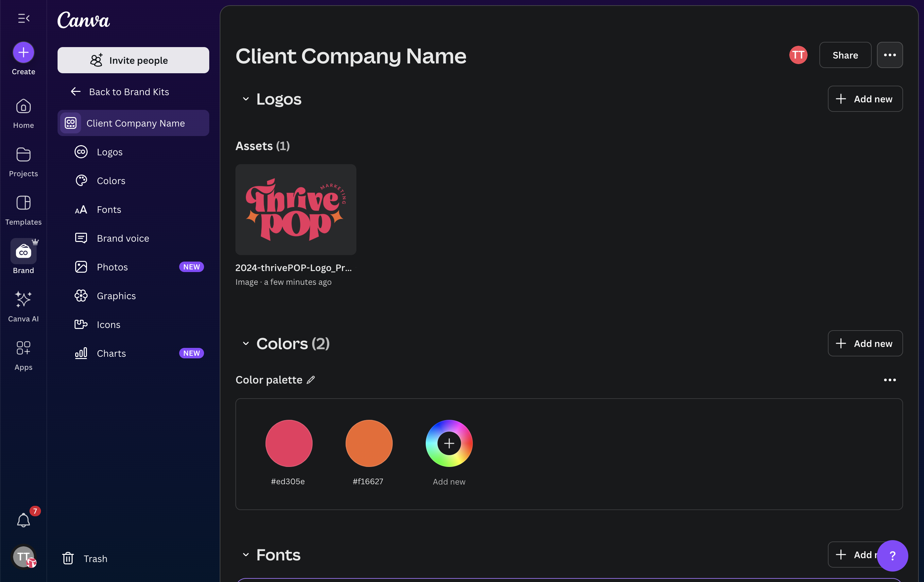Click Add new in the Colors section
This screenshot has width=924, height=582.
865,343
